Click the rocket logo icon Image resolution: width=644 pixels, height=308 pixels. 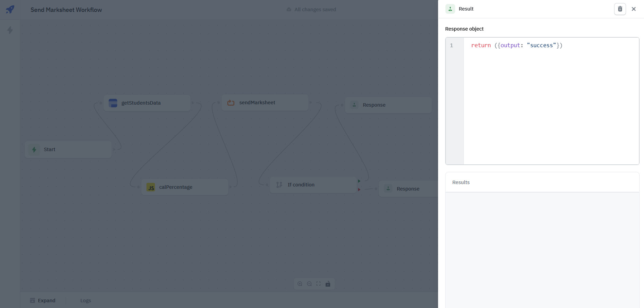coord(10,10)
